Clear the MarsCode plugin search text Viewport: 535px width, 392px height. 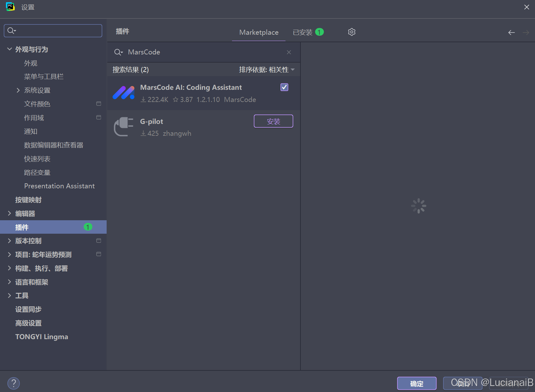(289, 52)
